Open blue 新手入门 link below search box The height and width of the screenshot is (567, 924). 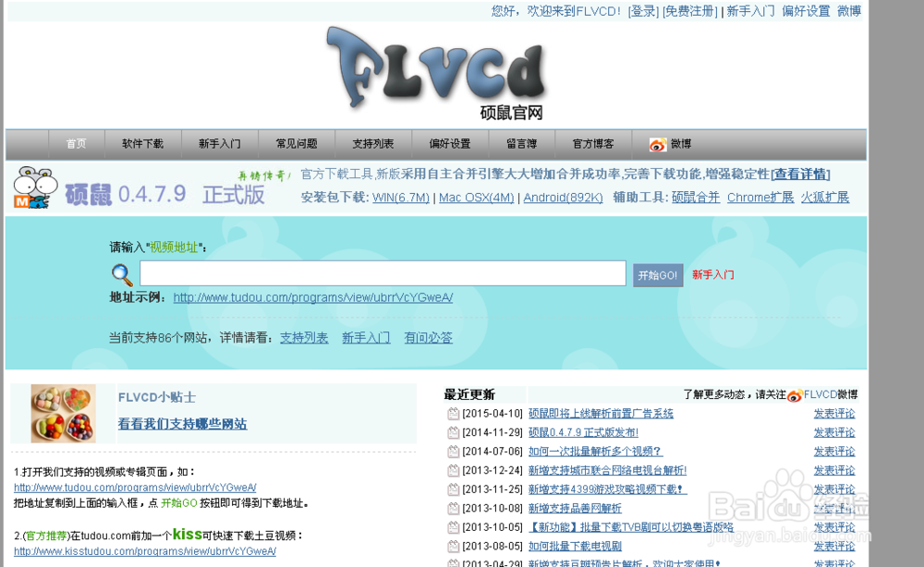[366, 337]
